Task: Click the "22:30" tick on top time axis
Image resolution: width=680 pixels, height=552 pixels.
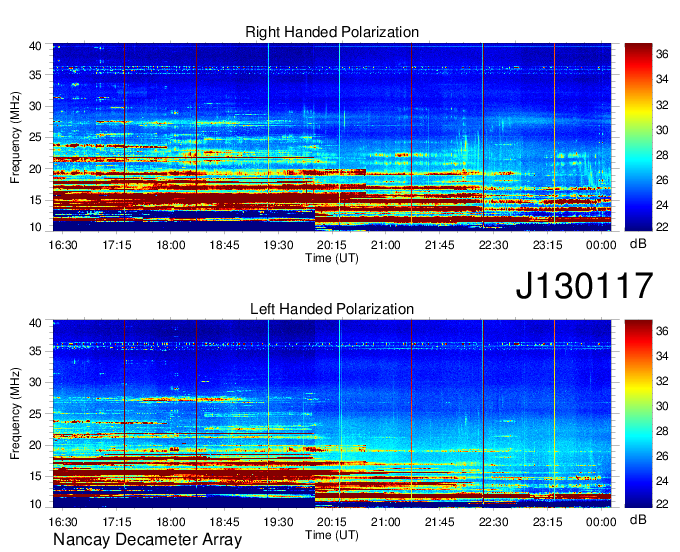Action: (x=494, y=245)
